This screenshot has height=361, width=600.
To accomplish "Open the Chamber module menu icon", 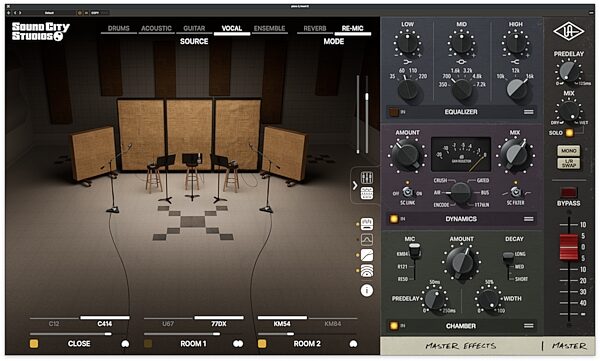I will pyautogui.click(x=528, y=326).
